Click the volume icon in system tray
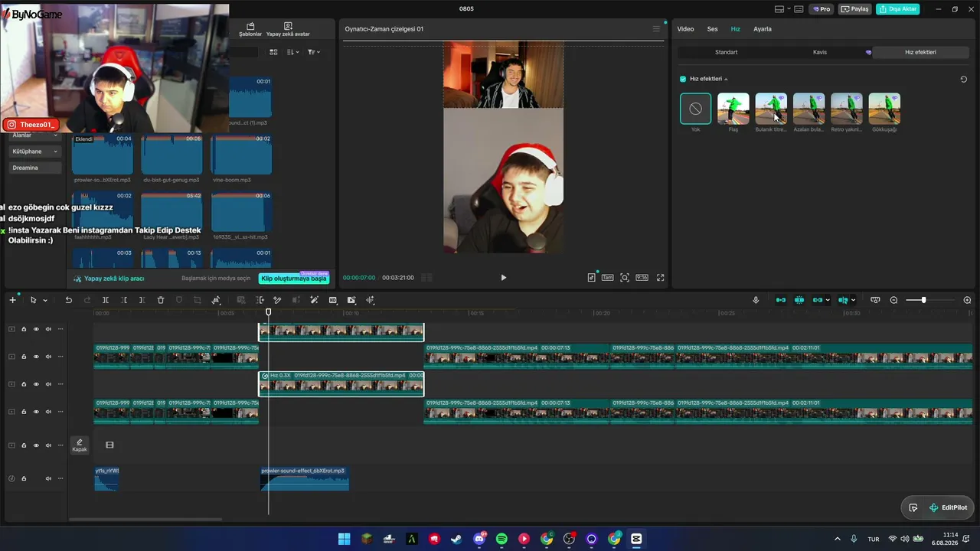The height and width of the screenshot is (551, 980). (904, 539)
